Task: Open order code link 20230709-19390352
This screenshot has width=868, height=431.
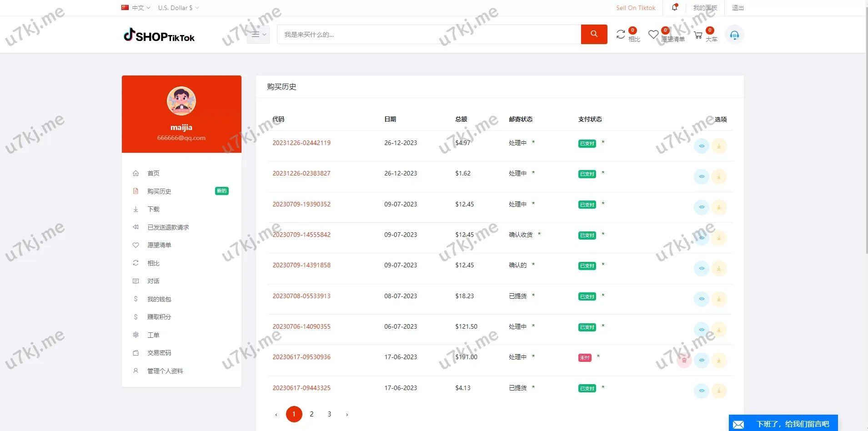Action: [301, 204]
